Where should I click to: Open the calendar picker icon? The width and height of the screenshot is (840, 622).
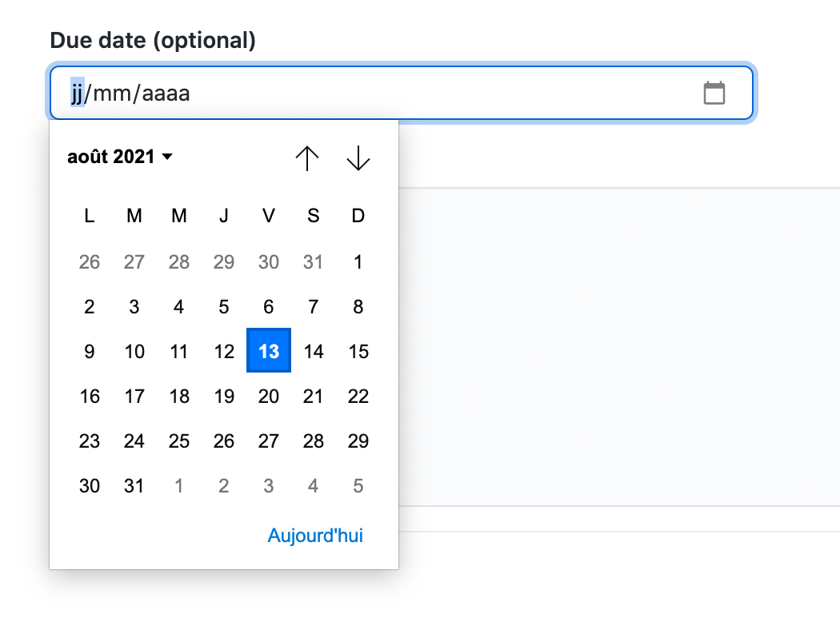(x=714, y=93)
